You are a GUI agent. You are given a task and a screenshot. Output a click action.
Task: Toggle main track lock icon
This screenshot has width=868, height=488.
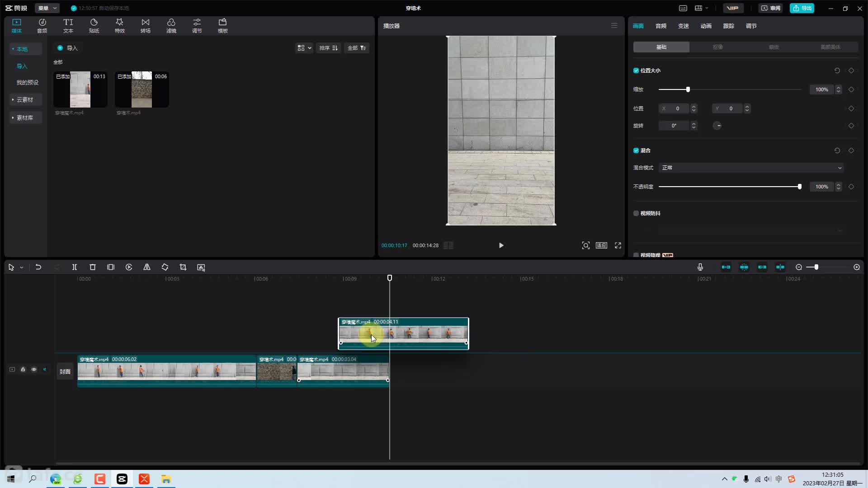point(23,369)
